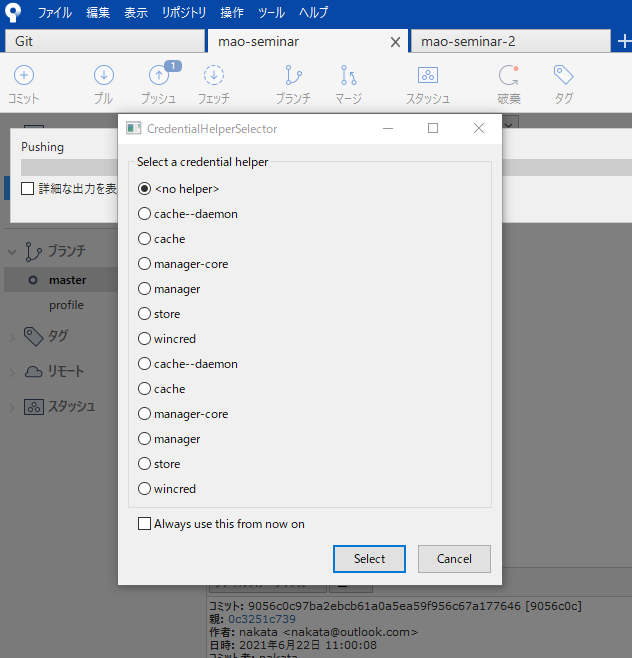The width and height of the screenshot is (632, 658).
Task: Switch to the Git tab
Action: tap(105, 42)
